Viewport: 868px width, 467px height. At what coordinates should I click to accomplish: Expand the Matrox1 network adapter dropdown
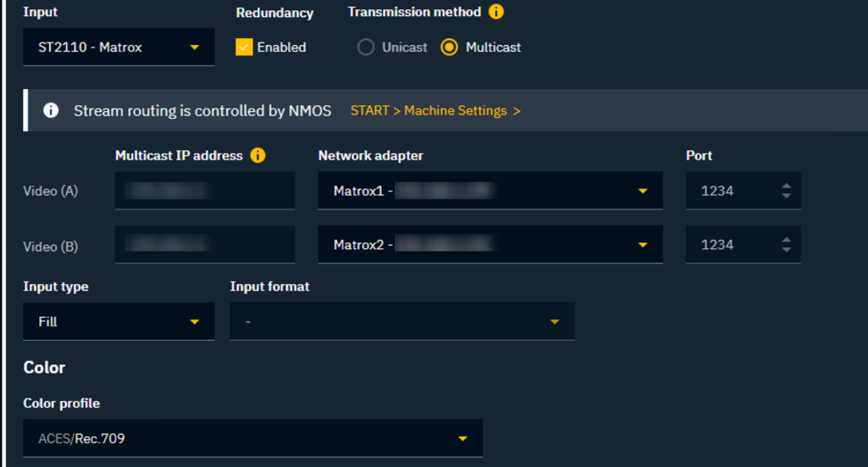coord(490,191)
